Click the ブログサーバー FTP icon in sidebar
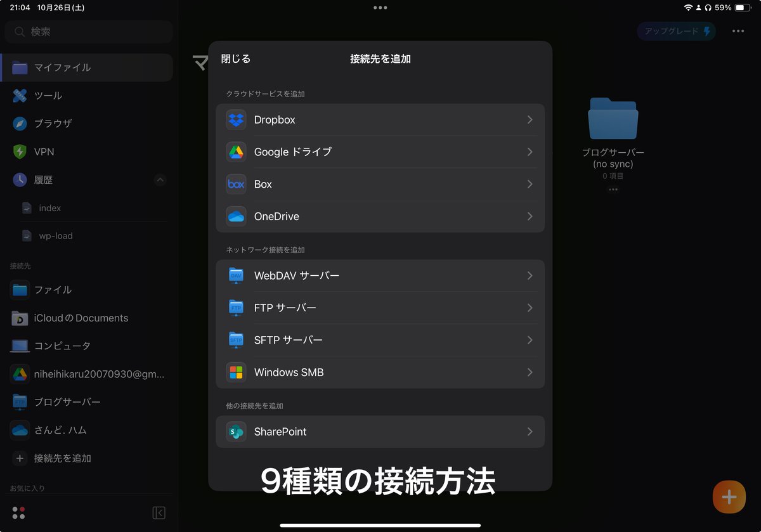The height and width of the screenshot is (532, 761). (x=20, y=402)
